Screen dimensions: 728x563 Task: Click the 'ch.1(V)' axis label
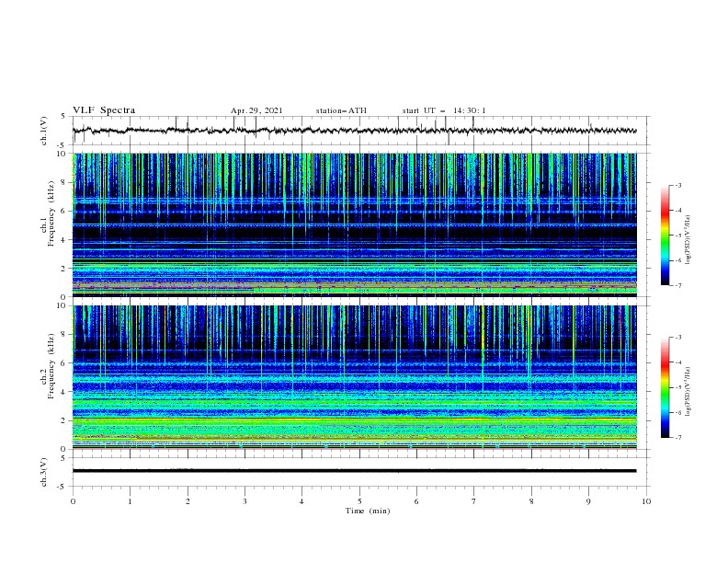pyautogui.click(x=44, y=131)
